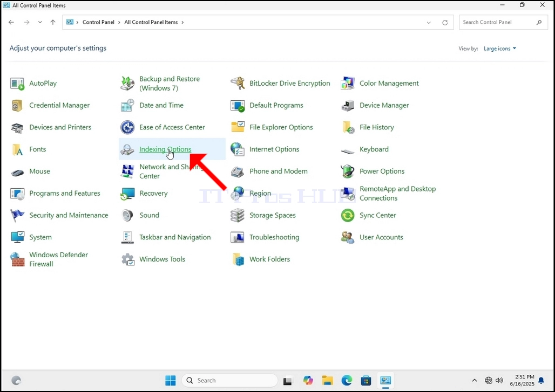
Task: Refresh the Control Panel view
Action: pos(445,22)
